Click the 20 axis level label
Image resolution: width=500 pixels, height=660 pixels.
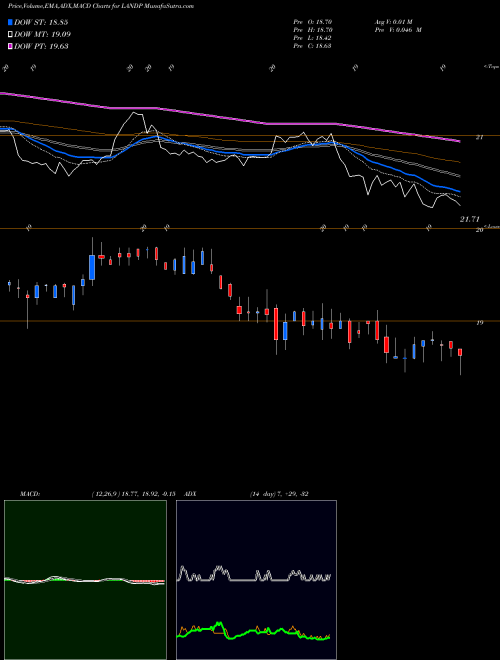point(479,230)
